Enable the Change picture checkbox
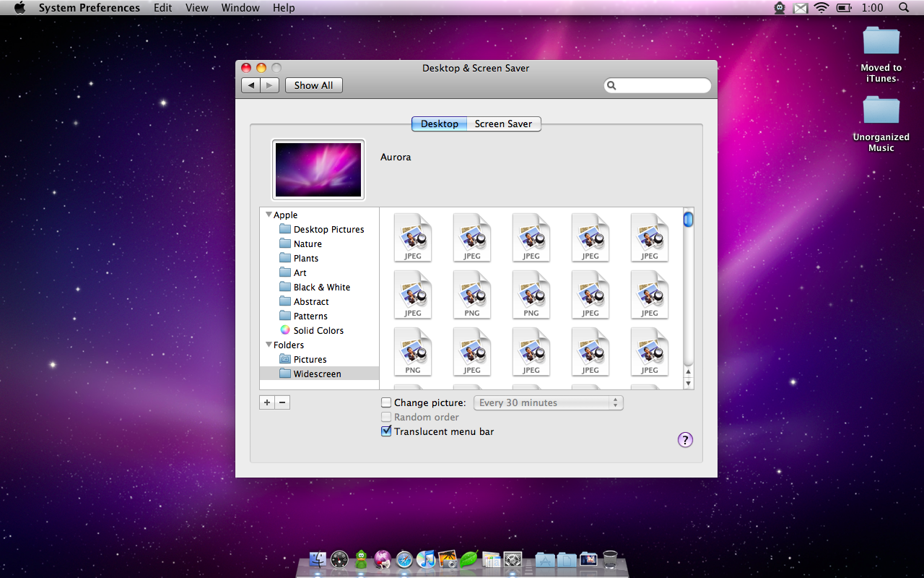 (386, 402)
